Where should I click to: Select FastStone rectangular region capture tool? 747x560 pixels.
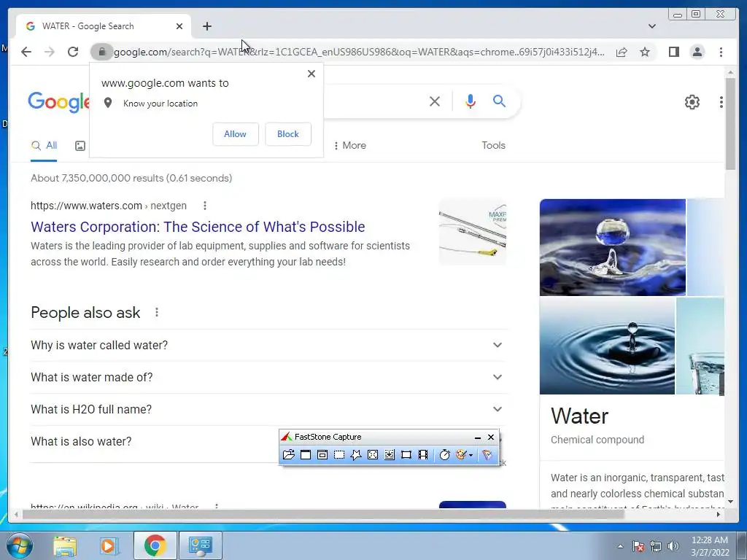(x=338, y=455)
